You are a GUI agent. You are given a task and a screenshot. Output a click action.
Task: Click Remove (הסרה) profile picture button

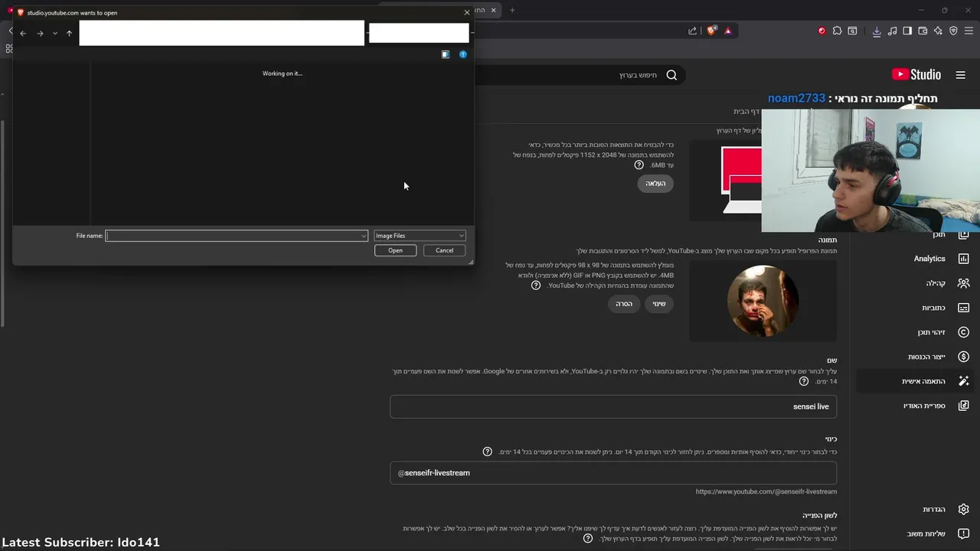point(625,304)
